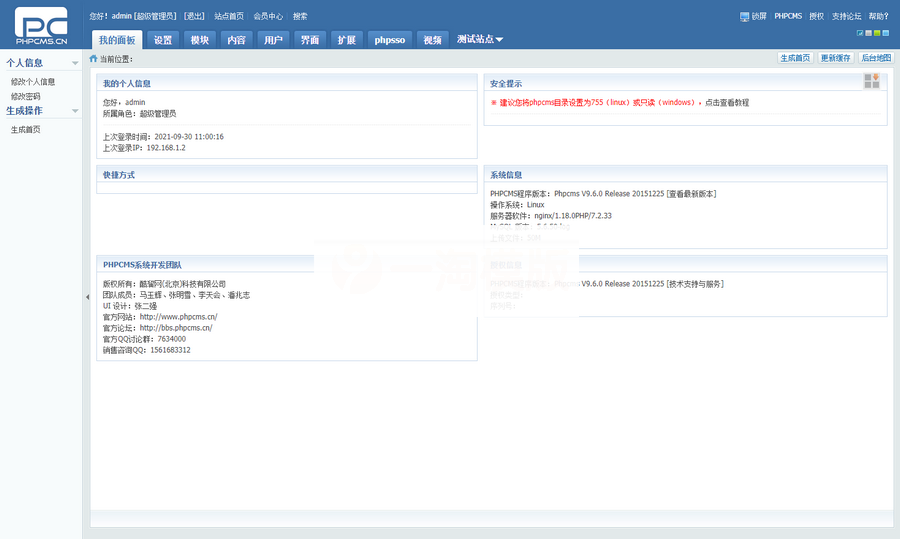Go to the phpsso tab
The height and width of the screenshot is (539, 900).
point(389,40)
